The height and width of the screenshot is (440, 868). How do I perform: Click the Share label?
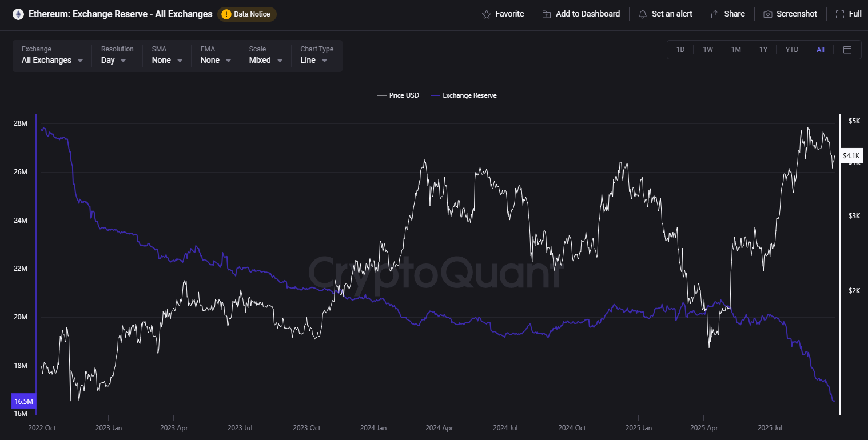(x=734, y=14)
